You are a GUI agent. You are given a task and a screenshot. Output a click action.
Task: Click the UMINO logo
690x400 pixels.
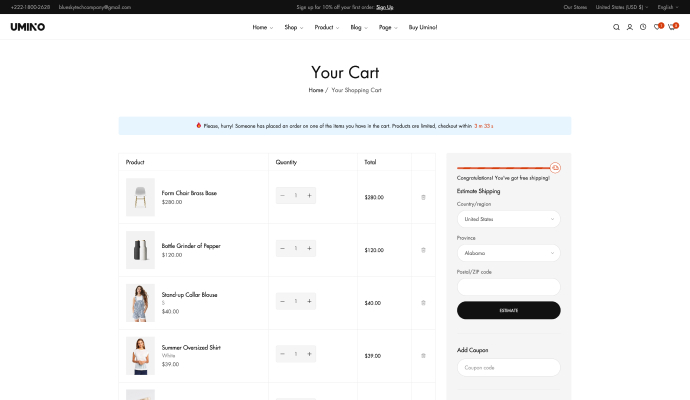point(28,27)
